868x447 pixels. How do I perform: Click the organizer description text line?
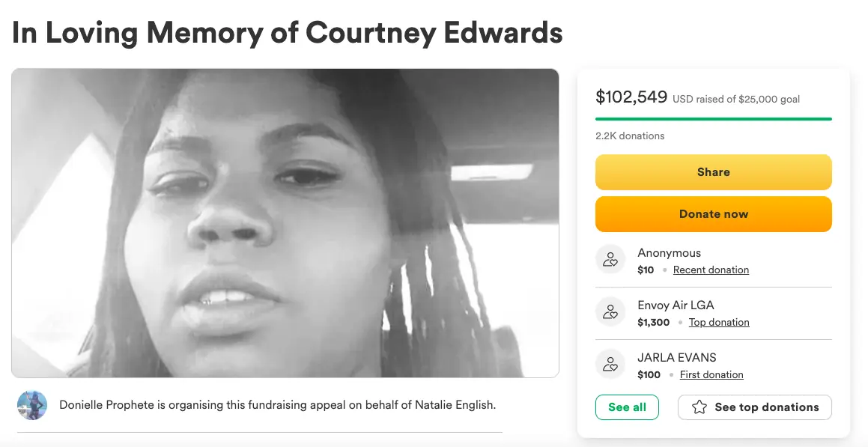click(277, 405)
